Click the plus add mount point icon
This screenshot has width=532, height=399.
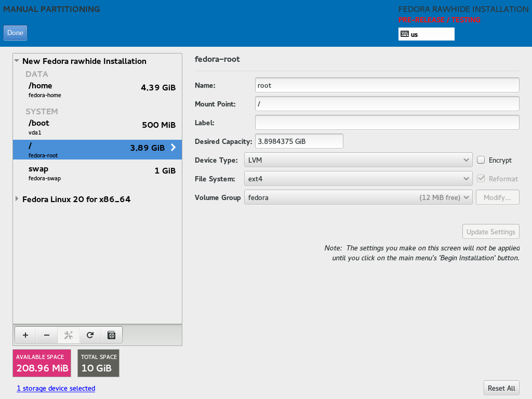25,335
